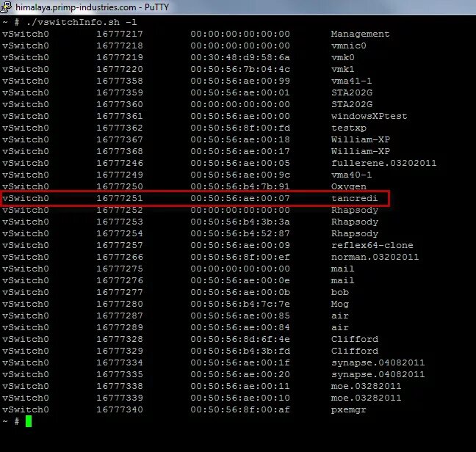
Task: Click MAC address 00:50:56:ae:00:17
Action: [240, 151]
